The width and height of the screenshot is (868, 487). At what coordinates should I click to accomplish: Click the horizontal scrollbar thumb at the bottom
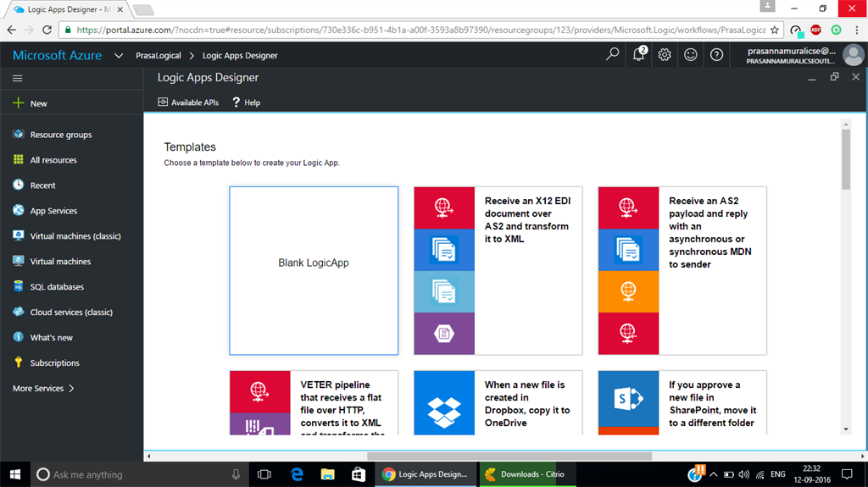pyautogui.click(x=509, y=456)
